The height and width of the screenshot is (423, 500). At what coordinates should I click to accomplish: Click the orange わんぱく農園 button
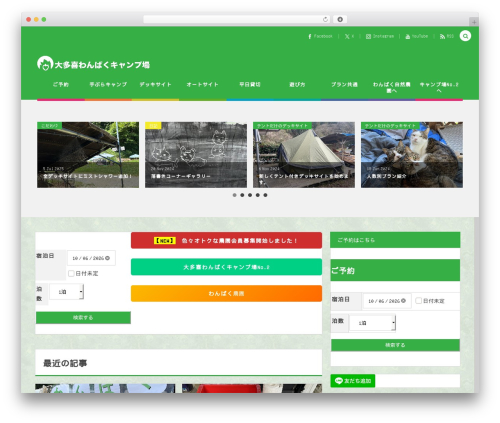pyautogui.click(x=226, y=293)
